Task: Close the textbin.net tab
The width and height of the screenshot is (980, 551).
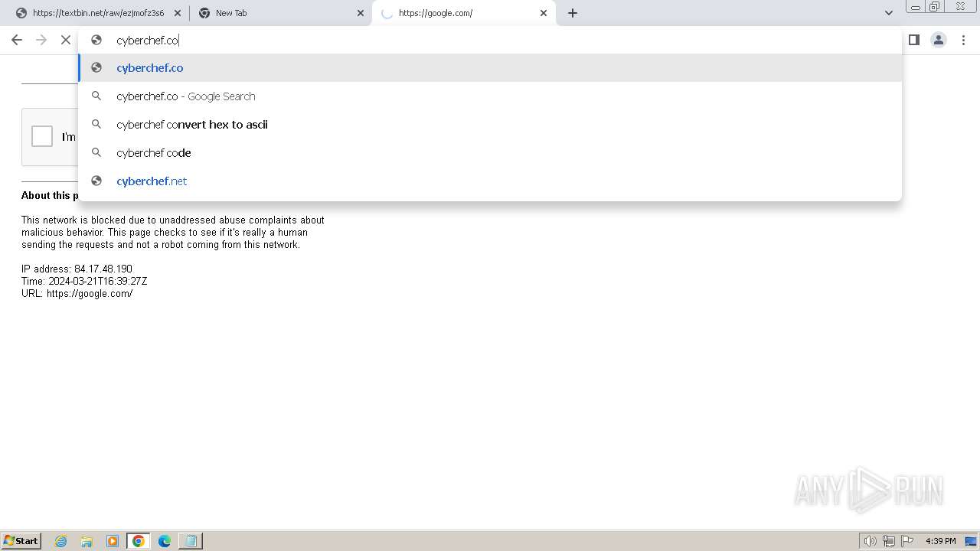Action: click(x=178, y=13)
